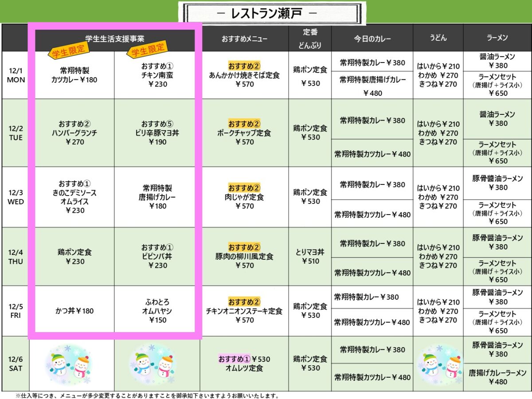Click the orange おすすめ② label above 肉じゃが定食
Image resolution: width=532 pixels, height=399 pixels.
click(244, 188)
